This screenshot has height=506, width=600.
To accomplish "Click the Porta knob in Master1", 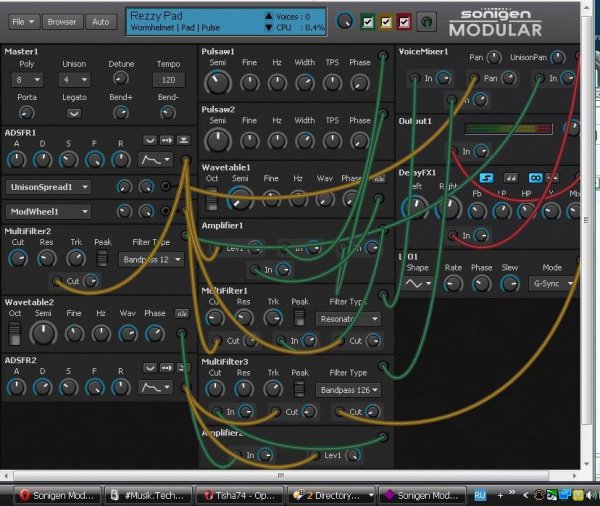I will 26,113.
